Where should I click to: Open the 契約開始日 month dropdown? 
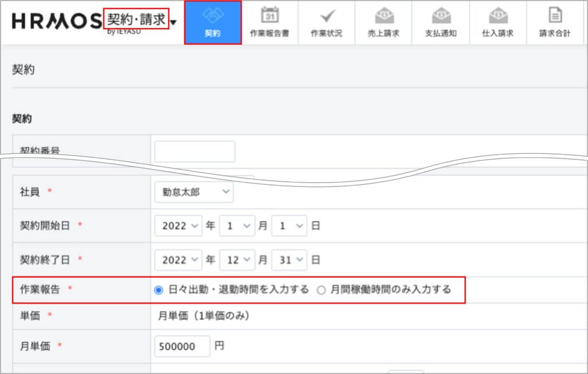(x=237, y=226)
